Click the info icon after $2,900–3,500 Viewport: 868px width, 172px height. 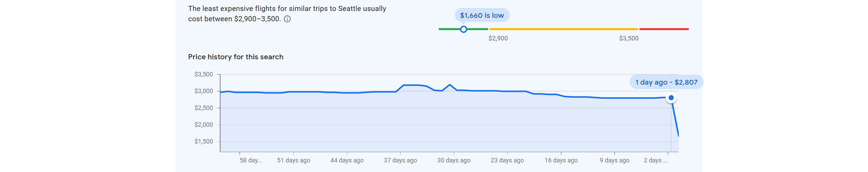(x=287, y=19)
